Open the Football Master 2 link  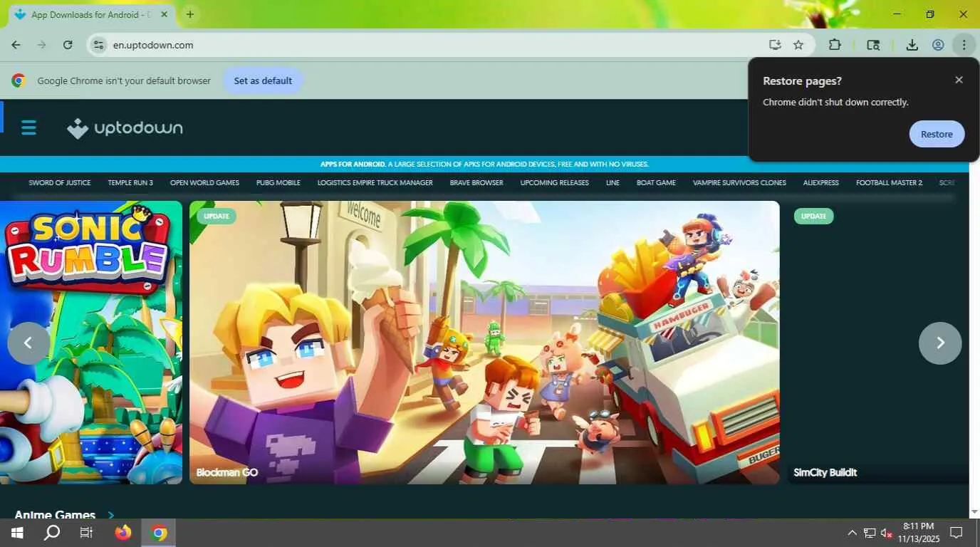[889, 183]
